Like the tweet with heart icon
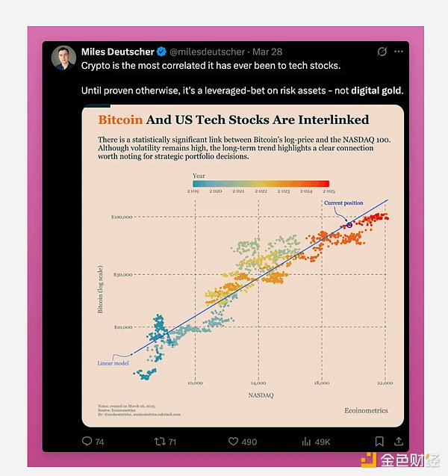This screenshot has width=448, height=476. (x=233, y=442)
